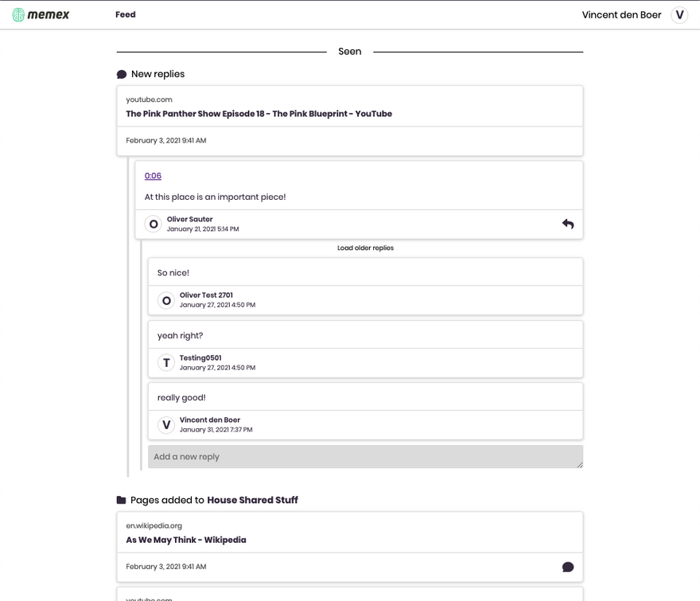Jump to the 0:06 timestamp link
Image resolution: width=700 pixels, height=601 pixels.
(x=153, y=176)
